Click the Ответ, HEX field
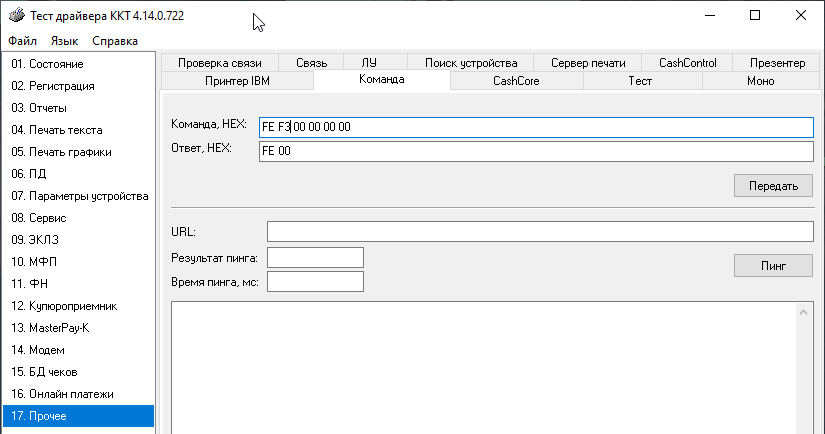825x434 pixels. point(536,152)
